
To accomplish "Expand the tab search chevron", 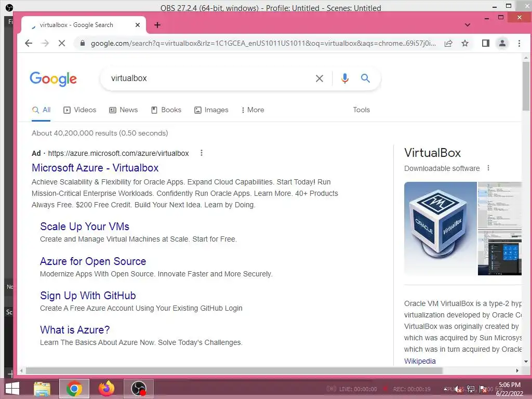I will pyautogui.click(x=467, y=25).
